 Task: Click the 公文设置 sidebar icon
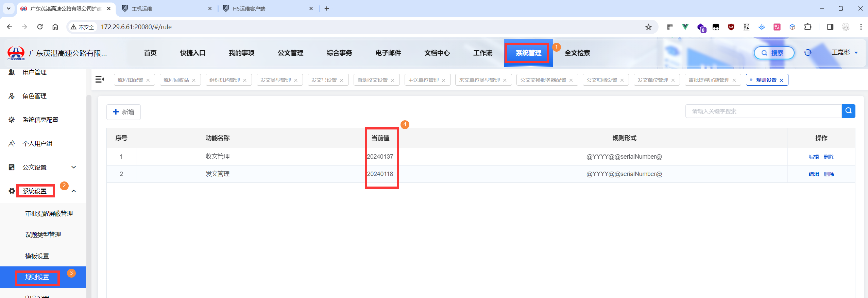(x=12, y=167)
